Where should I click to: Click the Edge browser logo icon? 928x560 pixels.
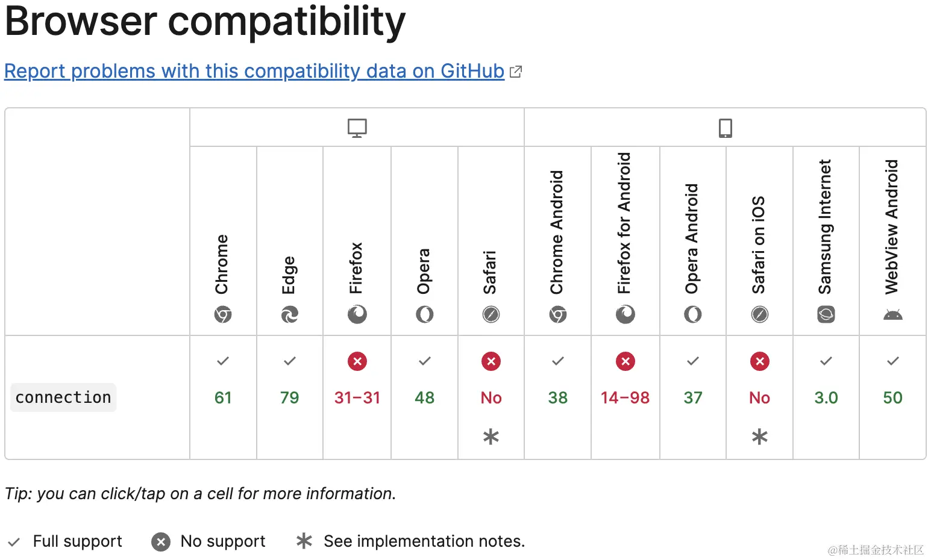(x=290, y=314)
